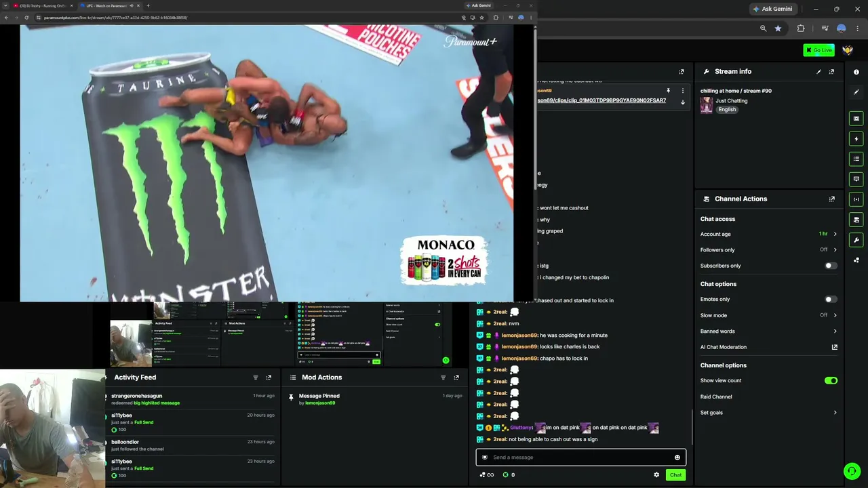Viewport: 868px width, 488px height.
Task: Open the profile avatar menu beside Go Live
Action: (x=848, y=50)
